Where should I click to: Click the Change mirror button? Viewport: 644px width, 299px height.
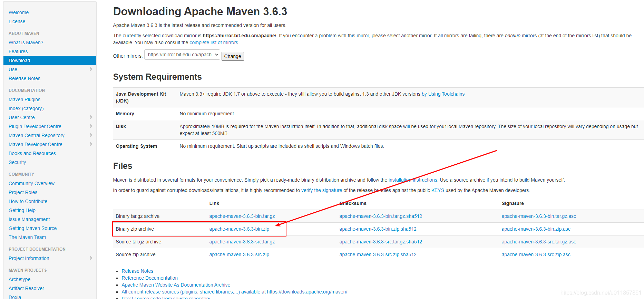pyautogui.click(x=233, y=56)
